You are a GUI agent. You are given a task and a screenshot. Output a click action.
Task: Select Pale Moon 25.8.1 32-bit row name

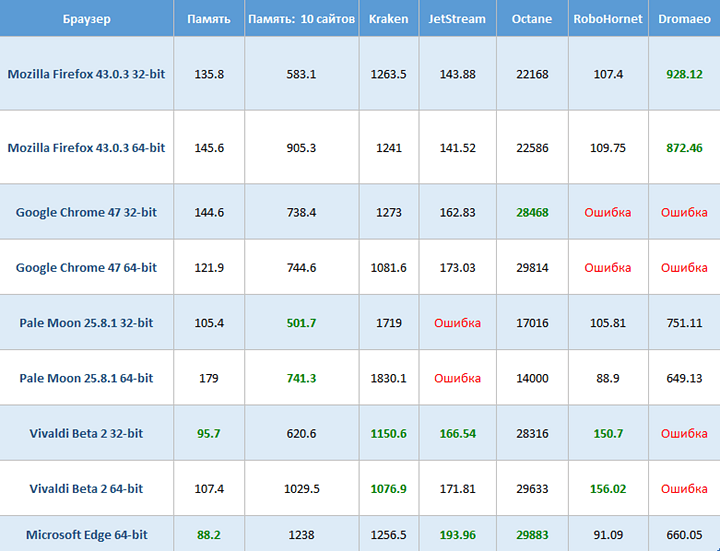click(86, 323)
